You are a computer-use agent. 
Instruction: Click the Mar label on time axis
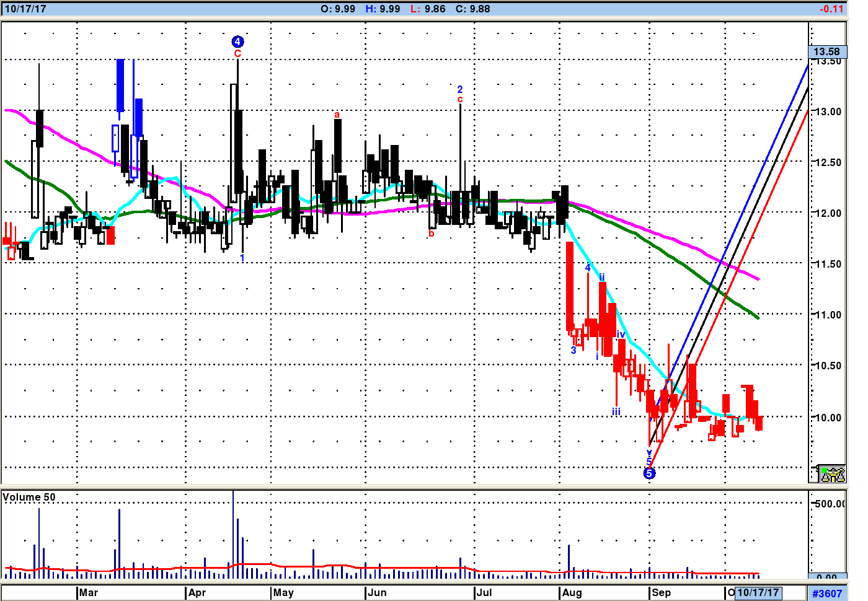click(89, 592)
